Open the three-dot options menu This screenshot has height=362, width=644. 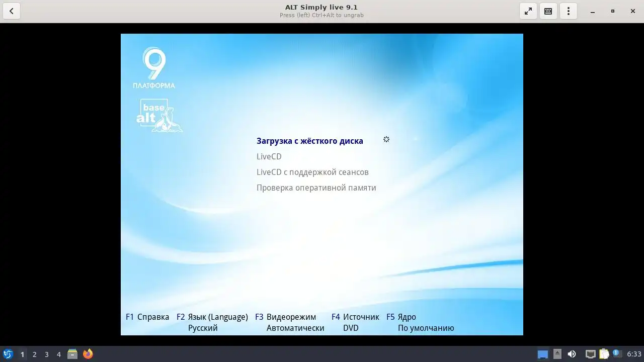(569, 11)
